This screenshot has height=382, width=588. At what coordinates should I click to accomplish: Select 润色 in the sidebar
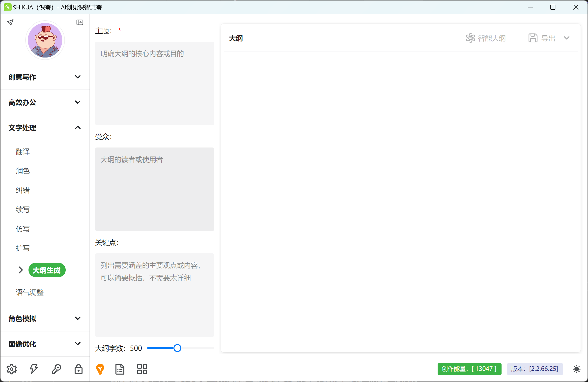pyautogui.click(x=23, y=171)
